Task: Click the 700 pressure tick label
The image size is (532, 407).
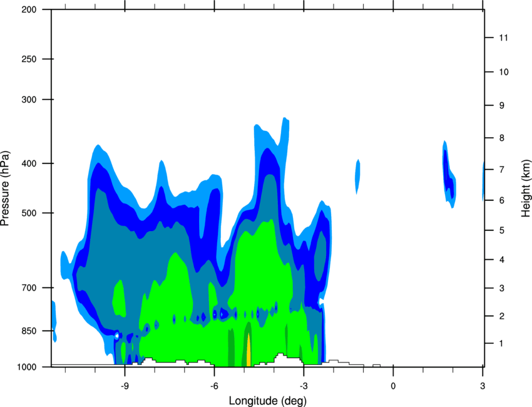Action: pos(29,288)
